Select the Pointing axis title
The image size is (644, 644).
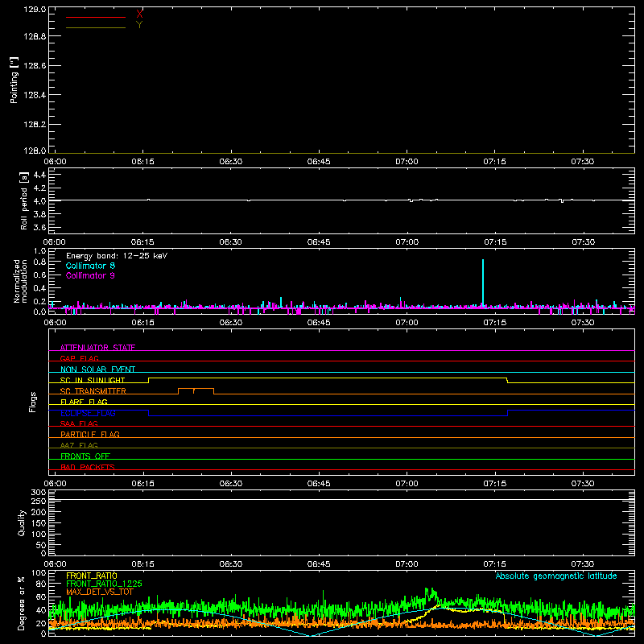(14, 80)
